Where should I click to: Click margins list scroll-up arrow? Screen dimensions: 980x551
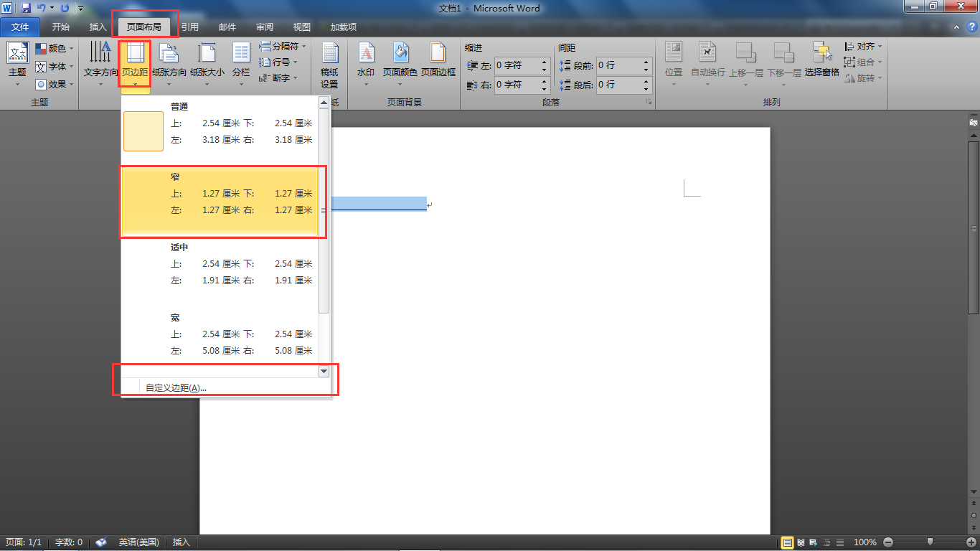324,103
